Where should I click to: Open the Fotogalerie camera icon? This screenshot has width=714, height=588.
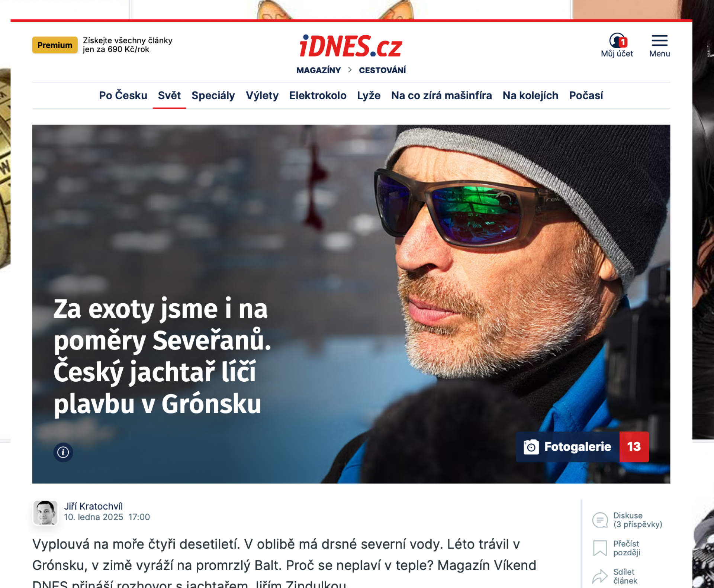pos(531,447)
